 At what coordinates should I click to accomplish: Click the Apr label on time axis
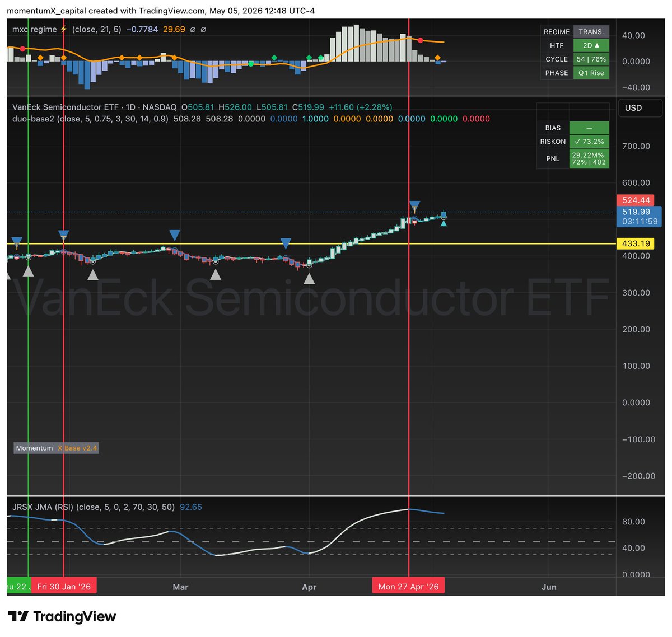pos(309,587)
